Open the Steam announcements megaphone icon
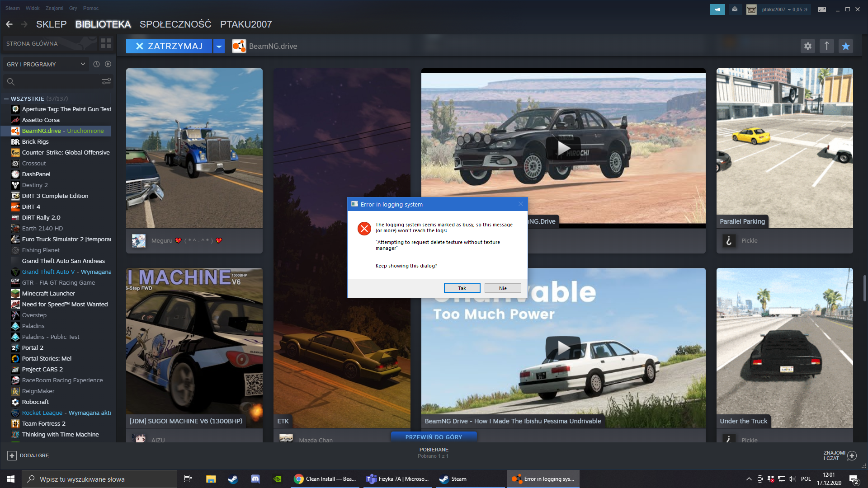 tap(717, 9)
